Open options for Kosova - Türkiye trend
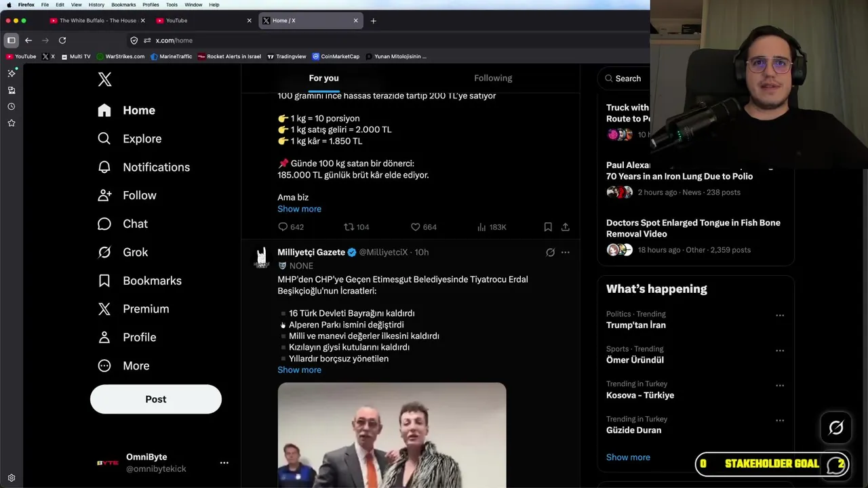 point(780,386)
